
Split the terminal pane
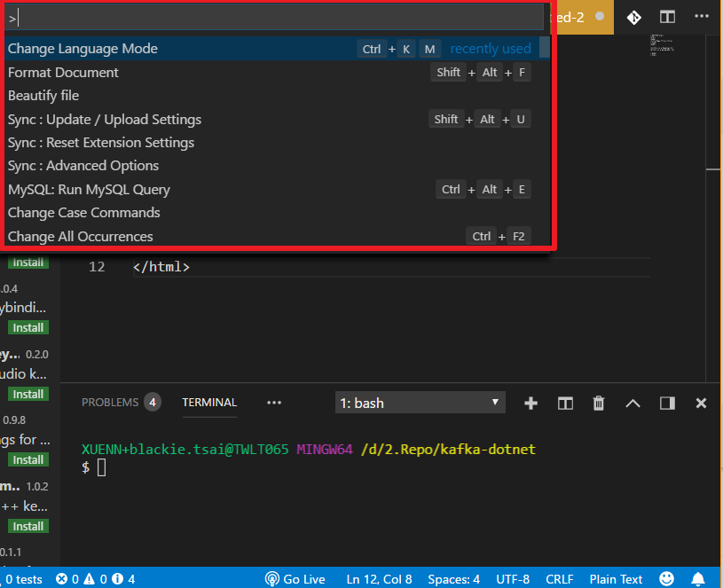[x=565, y=403]
